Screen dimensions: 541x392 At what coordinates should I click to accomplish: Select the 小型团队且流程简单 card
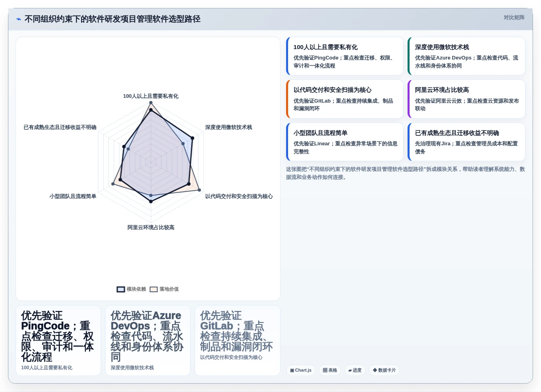345,142
